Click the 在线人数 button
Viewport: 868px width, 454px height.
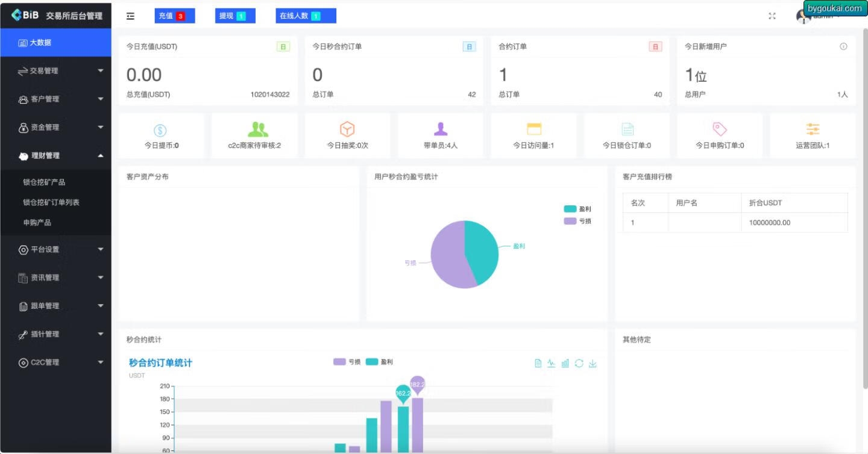click(306, 16)
